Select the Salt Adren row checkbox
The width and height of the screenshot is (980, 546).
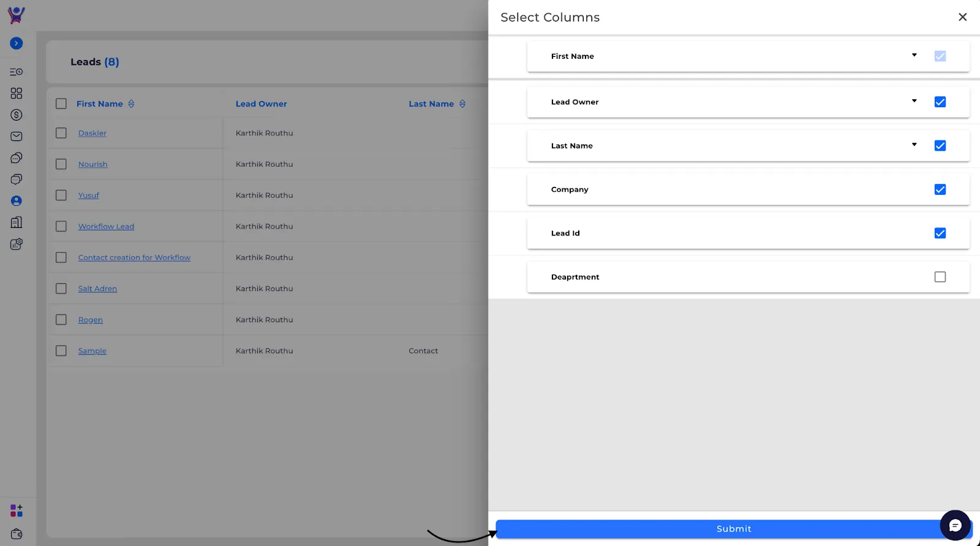coord(61,288)
